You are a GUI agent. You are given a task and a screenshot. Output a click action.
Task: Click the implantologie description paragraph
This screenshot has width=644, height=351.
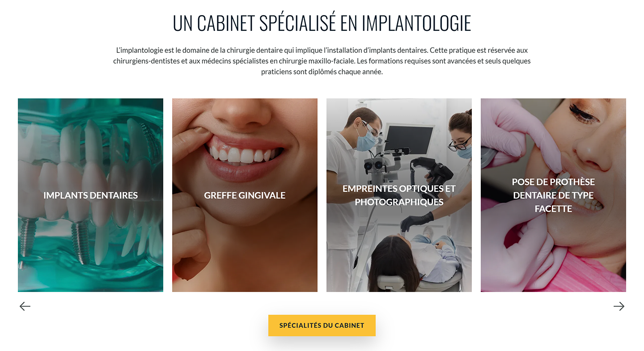coord(322,61)
